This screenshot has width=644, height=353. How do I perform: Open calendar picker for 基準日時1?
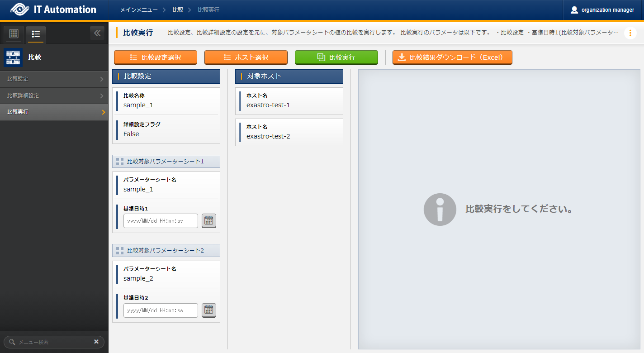point(208,221)
